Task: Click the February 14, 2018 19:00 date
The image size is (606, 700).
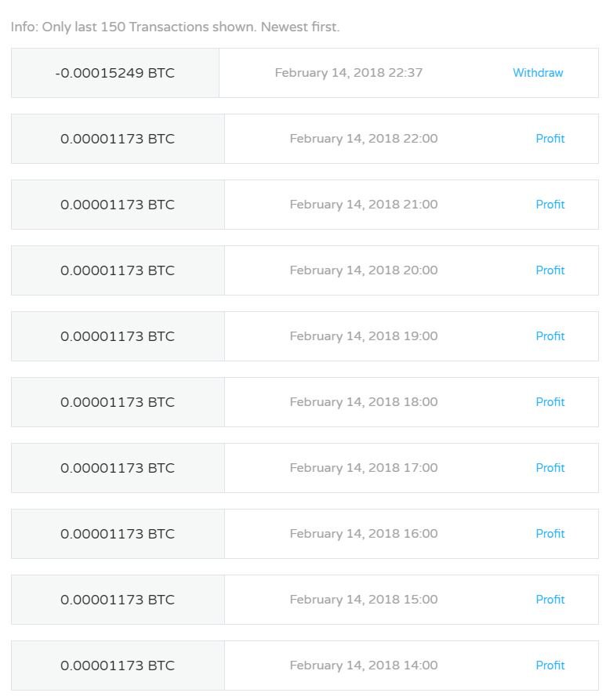Action: pos(364,336)
